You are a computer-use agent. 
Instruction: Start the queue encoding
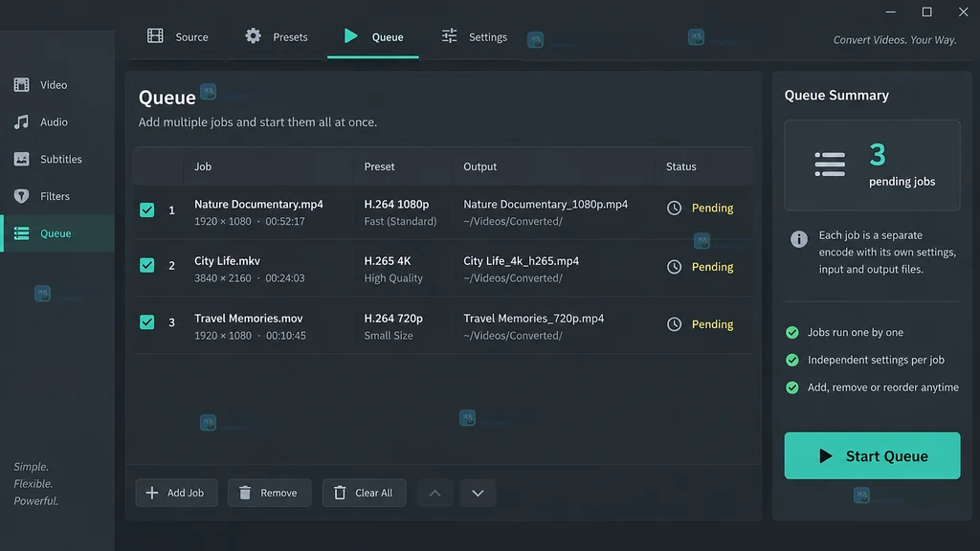tap(872, 455)
